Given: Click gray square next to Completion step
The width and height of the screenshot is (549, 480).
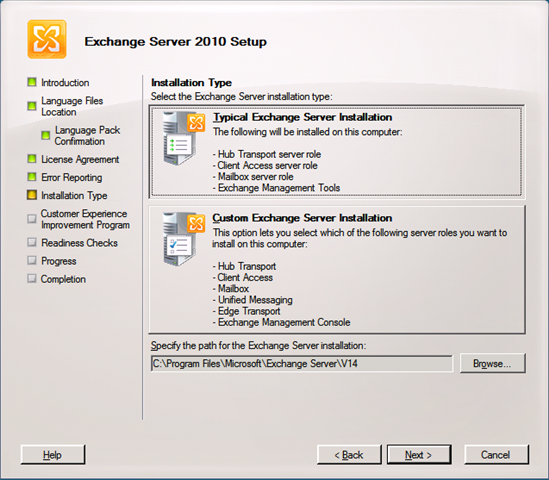Looking at the screenshot, I should [32, 279].
